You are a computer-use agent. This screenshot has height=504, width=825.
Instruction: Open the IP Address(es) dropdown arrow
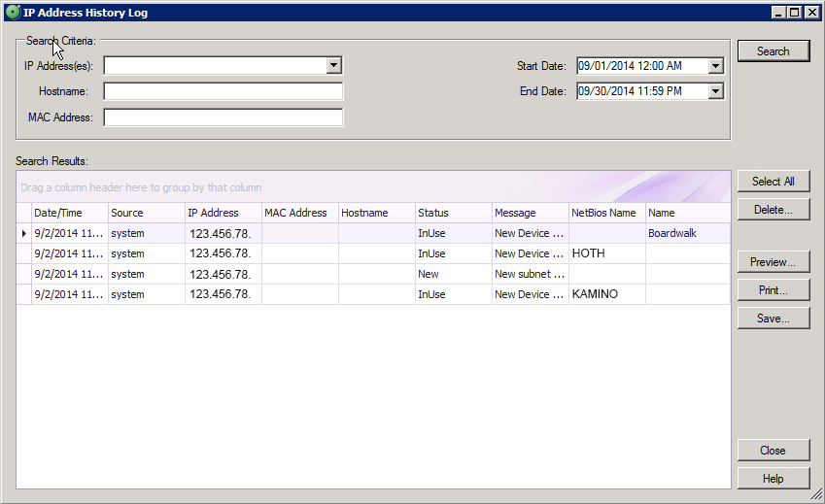tap(333, 65)
